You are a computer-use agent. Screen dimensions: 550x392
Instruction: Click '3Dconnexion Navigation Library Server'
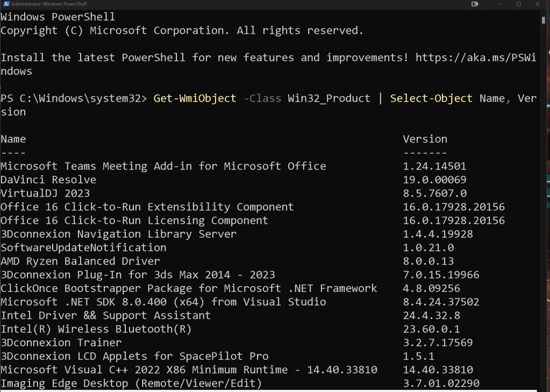pyautogui.click(x=119, y=234)
